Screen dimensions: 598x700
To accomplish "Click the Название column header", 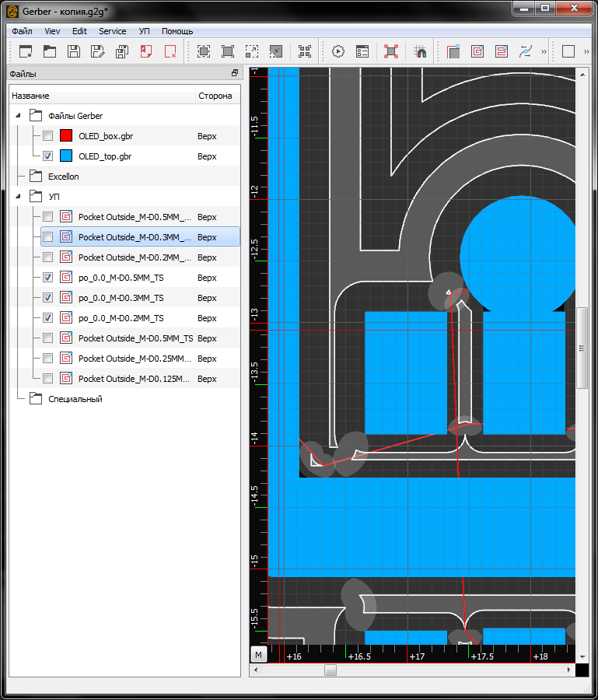I will [x=102, y=96].
